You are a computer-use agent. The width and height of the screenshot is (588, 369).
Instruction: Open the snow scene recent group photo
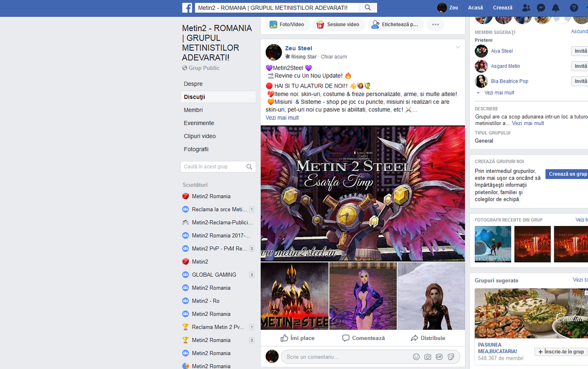[x=493, y=244]
